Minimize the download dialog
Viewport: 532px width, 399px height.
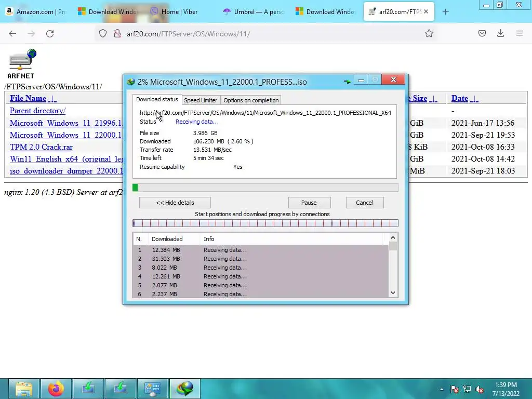click(x=361, y=80)
